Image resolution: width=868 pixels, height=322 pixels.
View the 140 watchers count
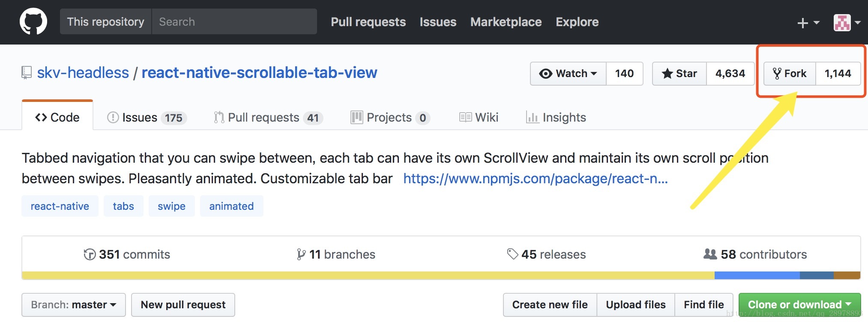(625, 74)
